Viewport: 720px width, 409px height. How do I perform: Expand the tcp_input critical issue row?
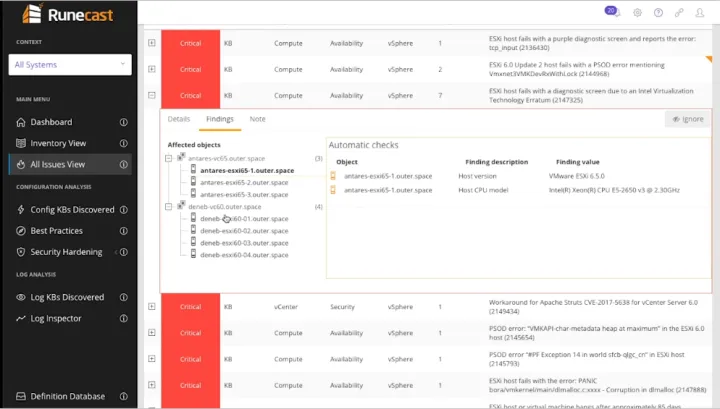(x=152, y=43)
